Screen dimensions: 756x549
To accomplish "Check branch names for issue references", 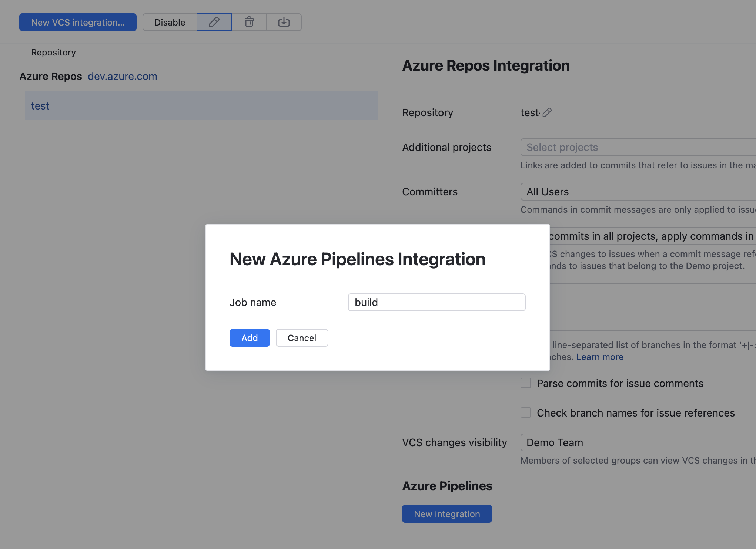I will click(526, 412).
